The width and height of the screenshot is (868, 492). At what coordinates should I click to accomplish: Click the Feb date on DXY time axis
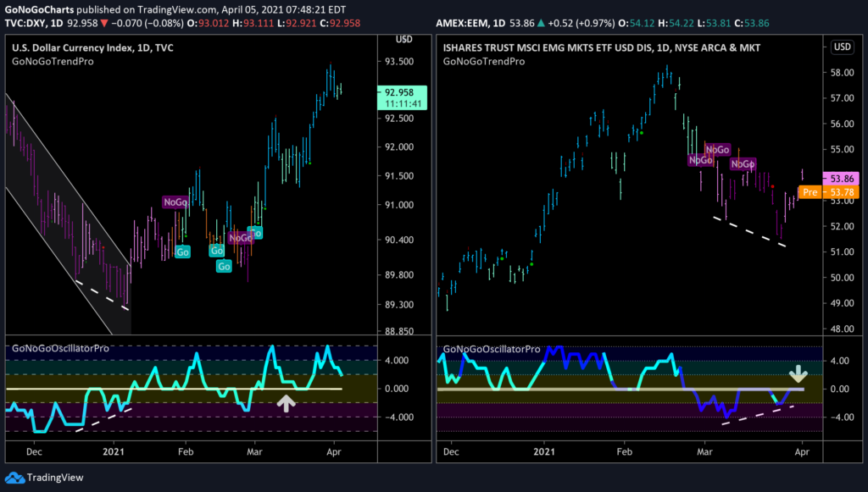[x=186, y=451]
